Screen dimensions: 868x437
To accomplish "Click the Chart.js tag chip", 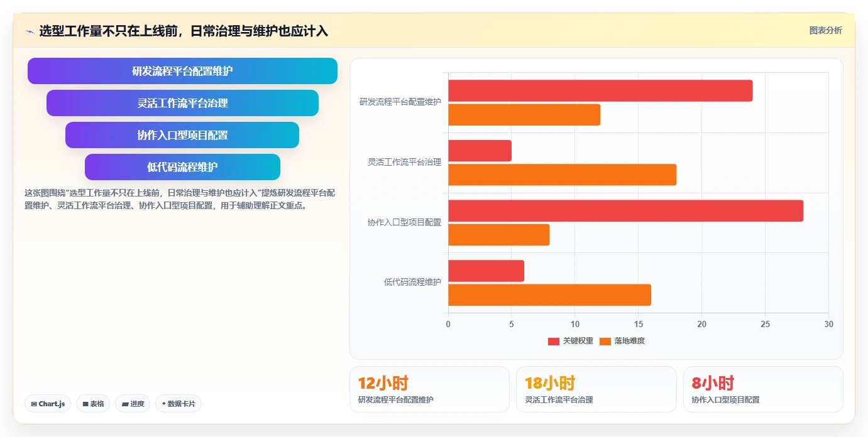I will coord(48,404).
